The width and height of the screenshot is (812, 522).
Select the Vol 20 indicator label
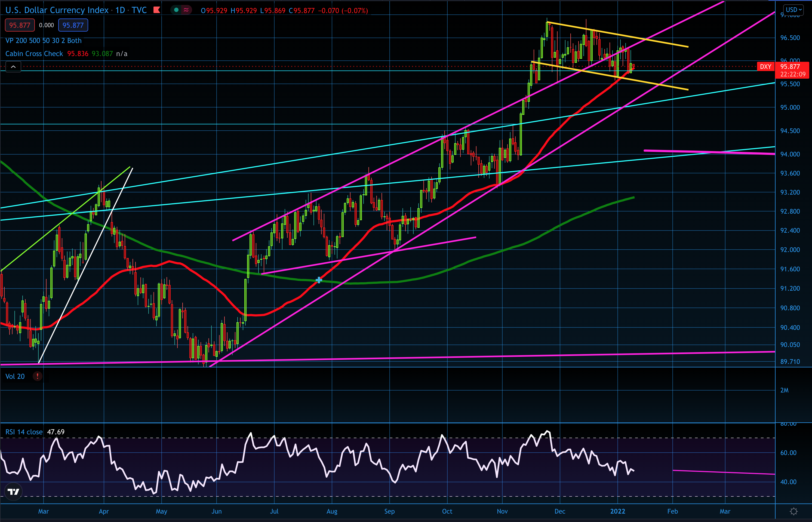point(15,376)
